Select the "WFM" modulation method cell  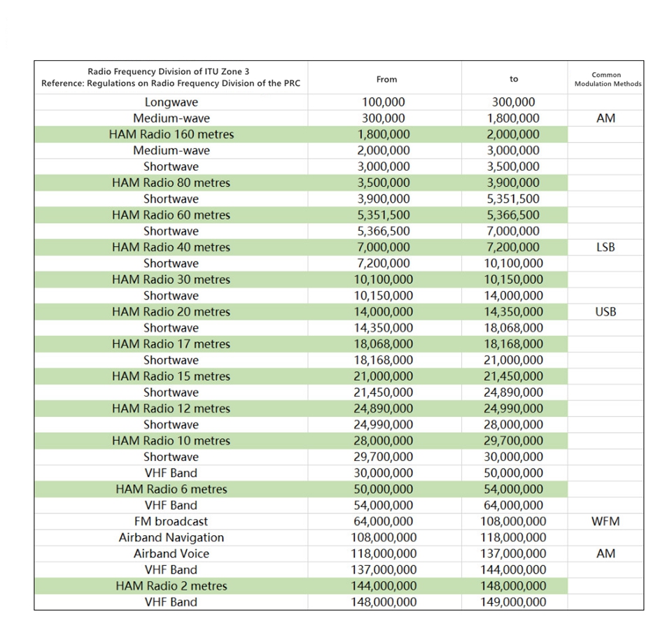point(605,521)
